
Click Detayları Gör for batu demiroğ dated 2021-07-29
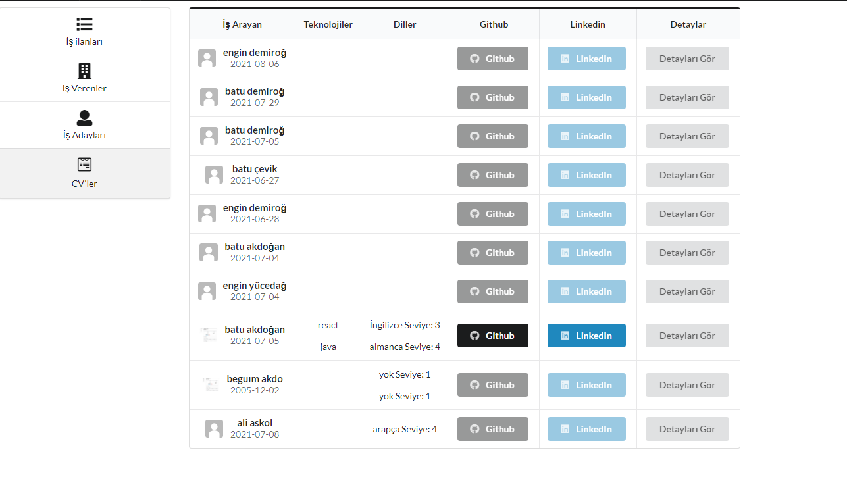click(687, 97)
